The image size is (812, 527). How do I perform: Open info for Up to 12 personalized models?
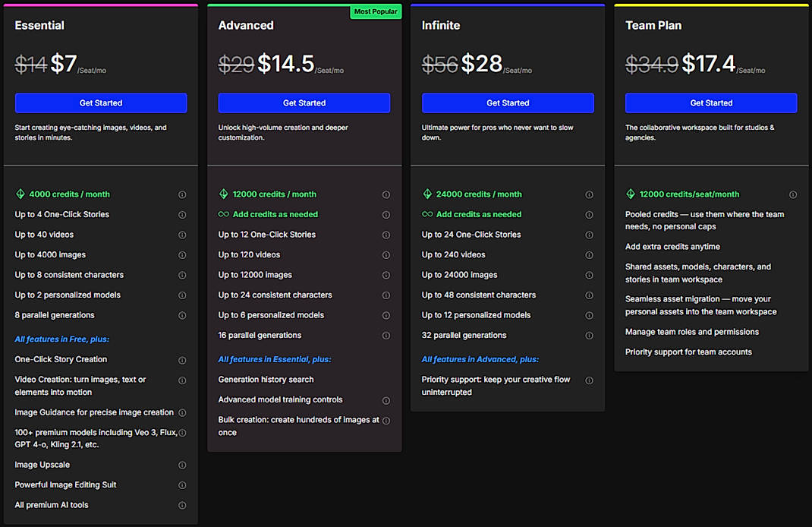pyautogui.click(x=590, y=316)
